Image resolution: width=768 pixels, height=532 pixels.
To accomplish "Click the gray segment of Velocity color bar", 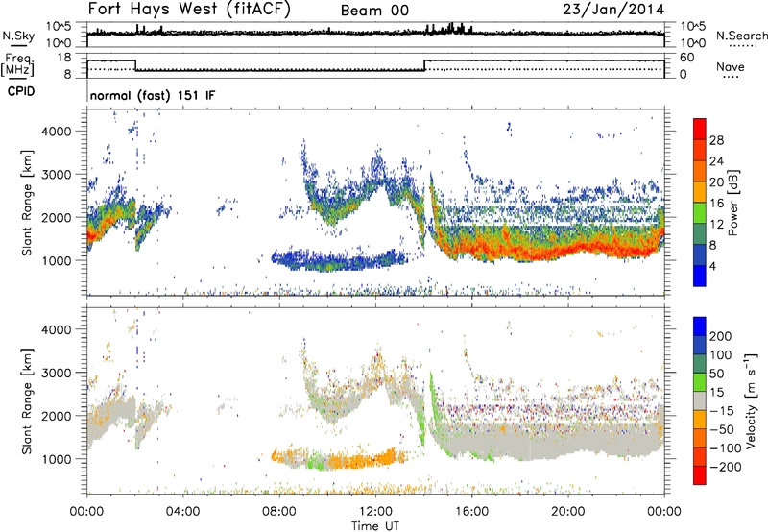I will coord(700,400).
